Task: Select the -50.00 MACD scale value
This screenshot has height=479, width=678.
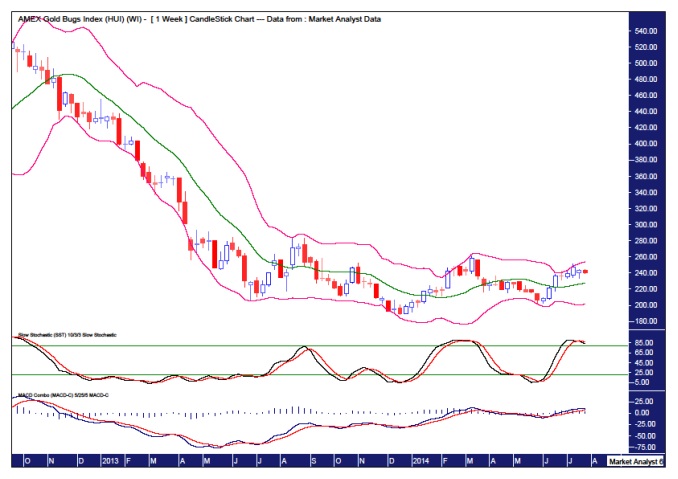Action: [x=645, y=436]
